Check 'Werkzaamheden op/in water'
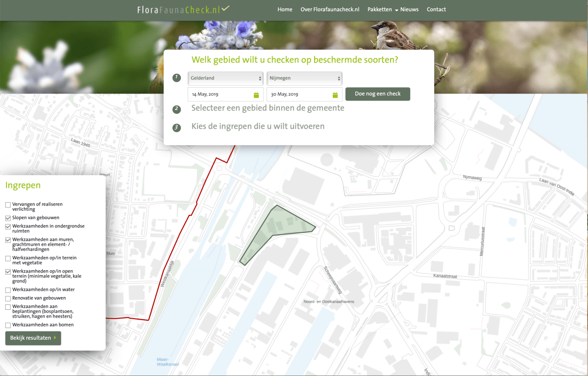This screenshot has height=376, width=588. point(8,290)
